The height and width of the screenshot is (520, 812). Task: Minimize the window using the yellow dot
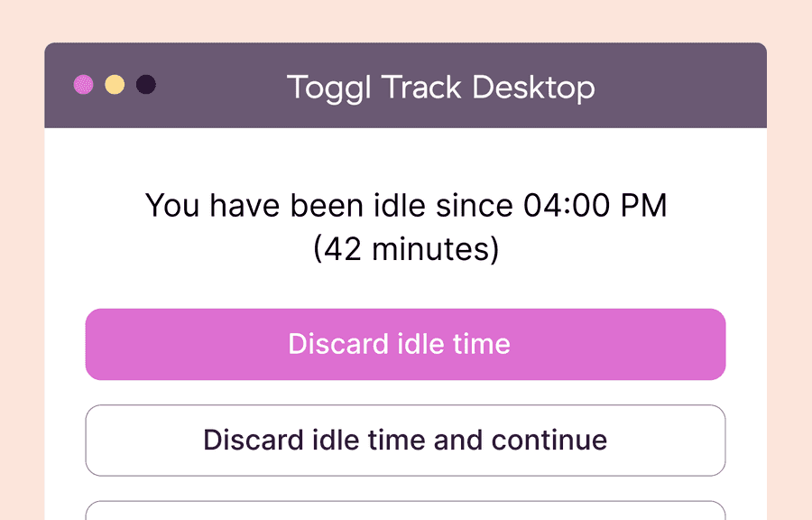(115, 85)
